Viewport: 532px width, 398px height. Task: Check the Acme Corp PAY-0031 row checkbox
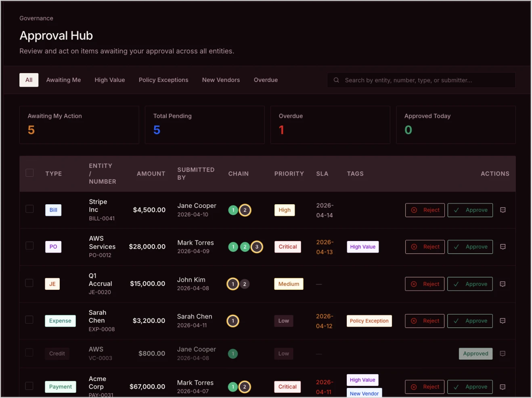(29, 386)
